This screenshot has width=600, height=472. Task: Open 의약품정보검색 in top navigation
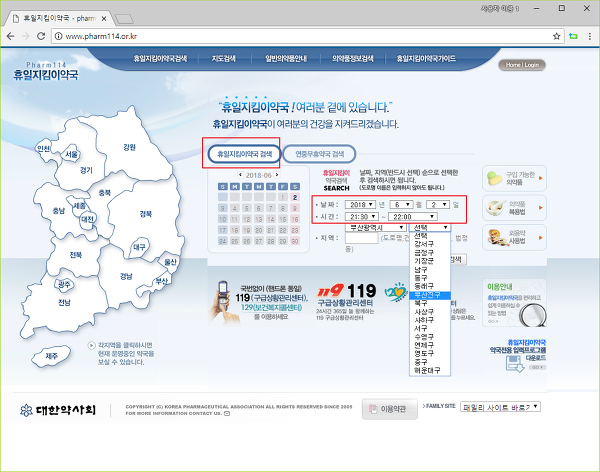coord(352,59)
